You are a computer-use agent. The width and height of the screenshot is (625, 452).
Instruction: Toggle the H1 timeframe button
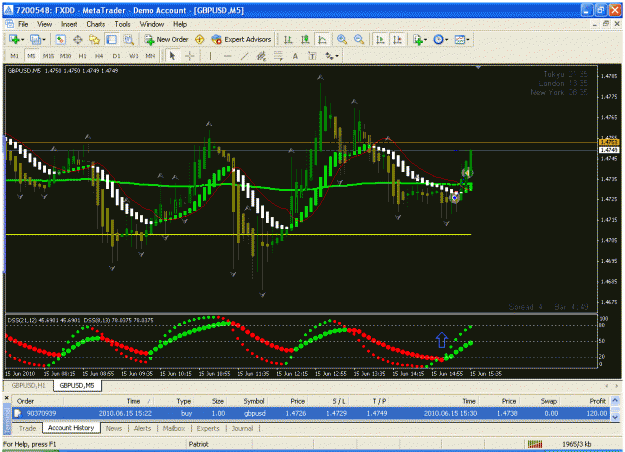pyautogui.click(x=83, y=56)
